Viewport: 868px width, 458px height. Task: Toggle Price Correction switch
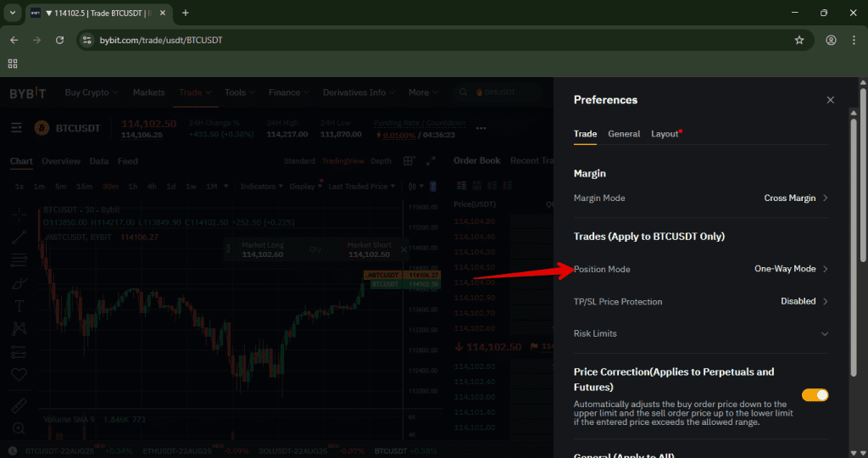click(x=815, y=395)
